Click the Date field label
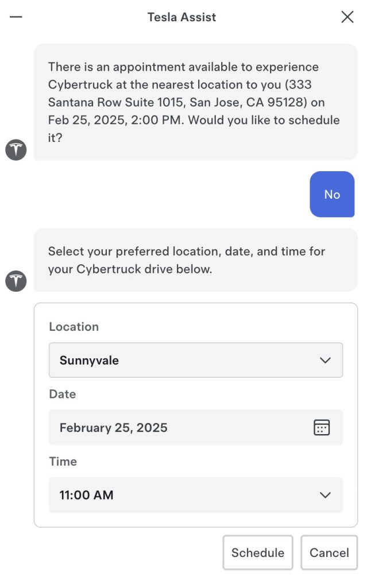The height and width of the screenshot is (588, 367). 62,394
